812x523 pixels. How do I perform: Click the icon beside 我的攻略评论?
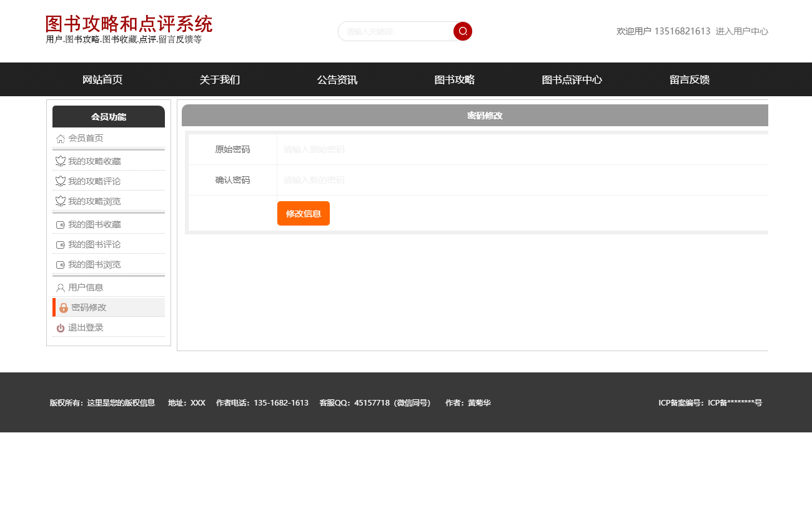pos(61,181)
